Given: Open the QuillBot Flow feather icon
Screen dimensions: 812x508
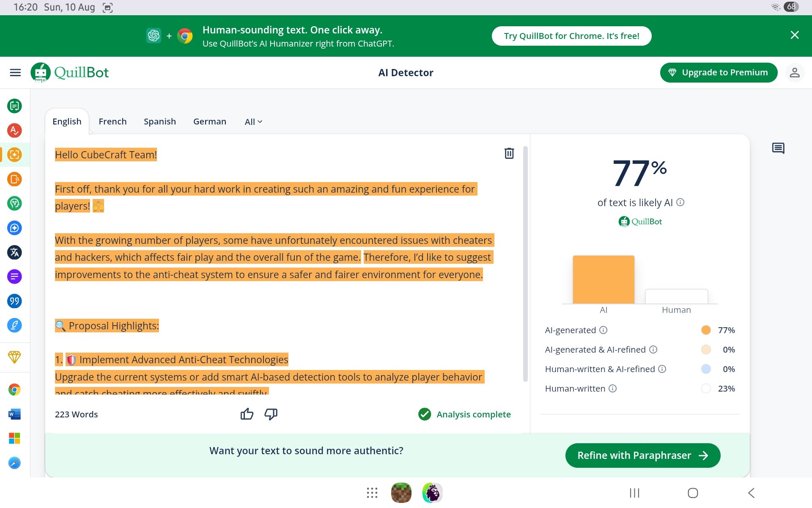Looking at the screenshot, I should pyautogui.click(x=14, y=326).
